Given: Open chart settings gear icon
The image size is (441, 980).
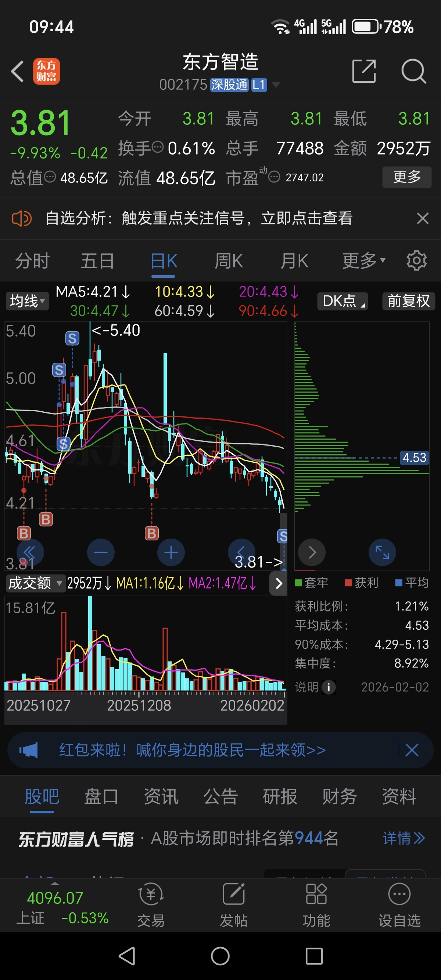Looking at the screenshot, I should click(x=417, y=260).
